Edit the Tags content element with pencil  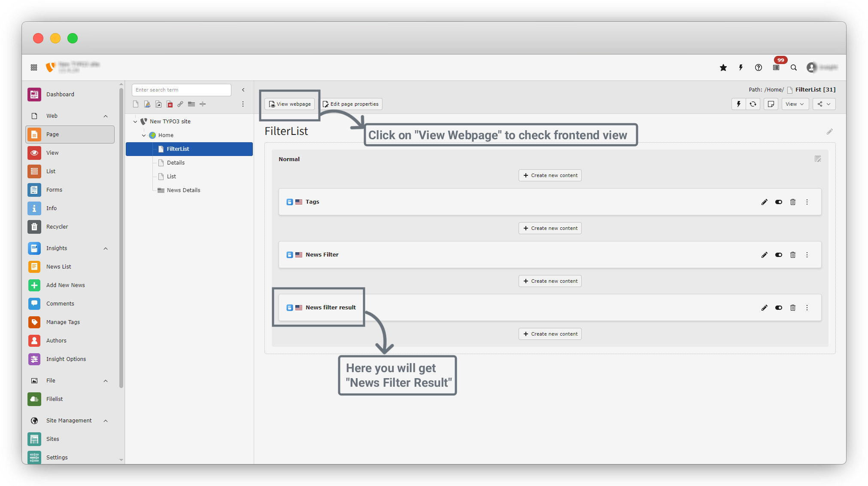(764, 202)
